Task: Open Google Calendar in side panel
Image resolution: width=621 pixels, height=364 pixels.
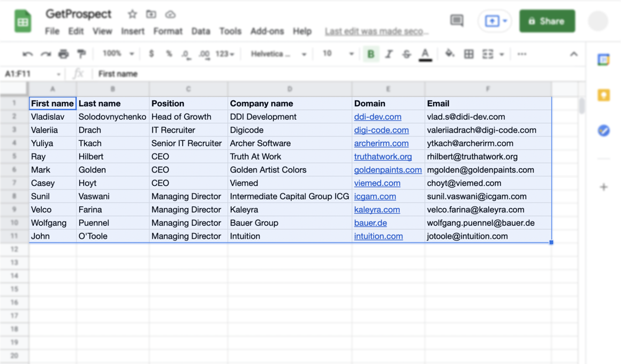Action: (x=603, y=60)
